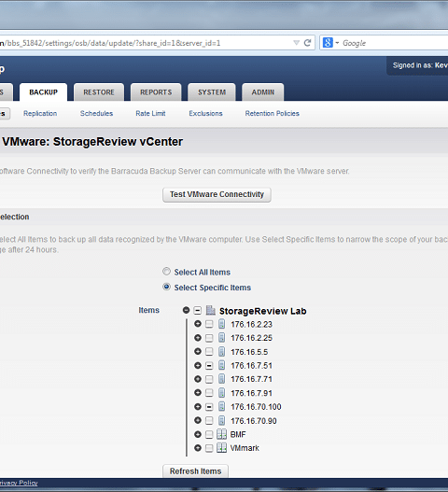
Task: Open the Rate Limit sub-tab
Action: (x=150, y=113)
